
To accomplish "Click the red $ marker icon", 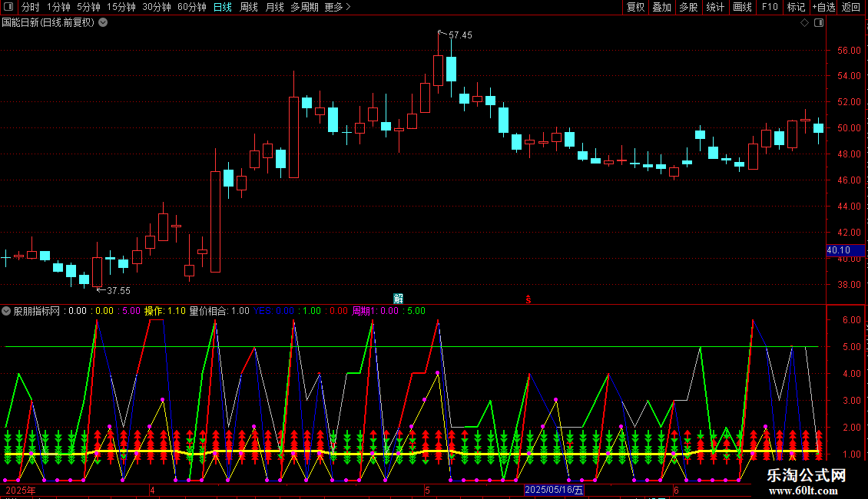I will point(528,299).
